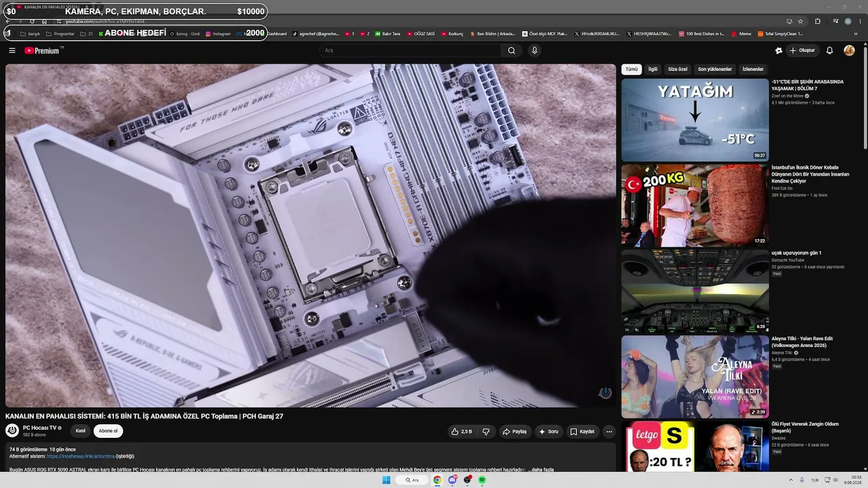Open the YouTube guide hamburger menu

click(x=12, y=50)
